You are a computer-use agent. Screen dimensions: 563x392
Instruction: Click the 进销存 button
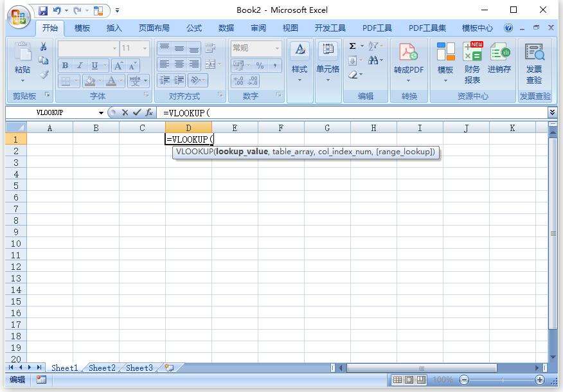499,57
